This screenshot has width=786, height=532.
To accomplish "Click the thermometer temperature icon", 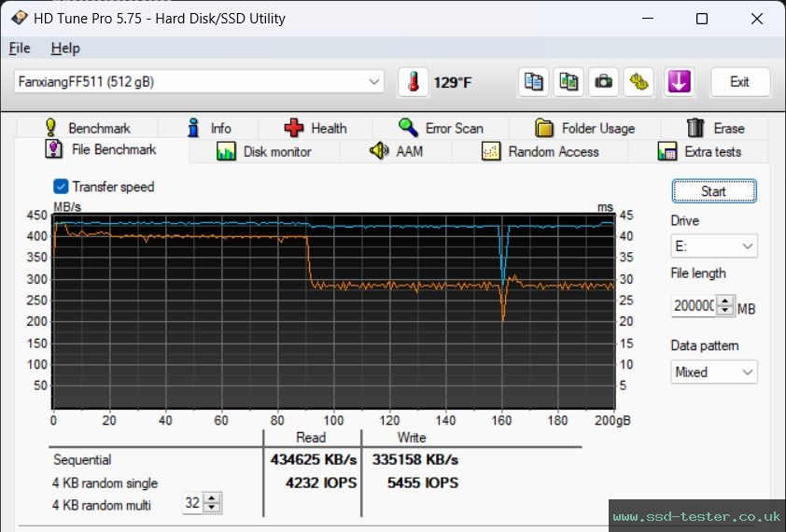I will tap(413, 82).
